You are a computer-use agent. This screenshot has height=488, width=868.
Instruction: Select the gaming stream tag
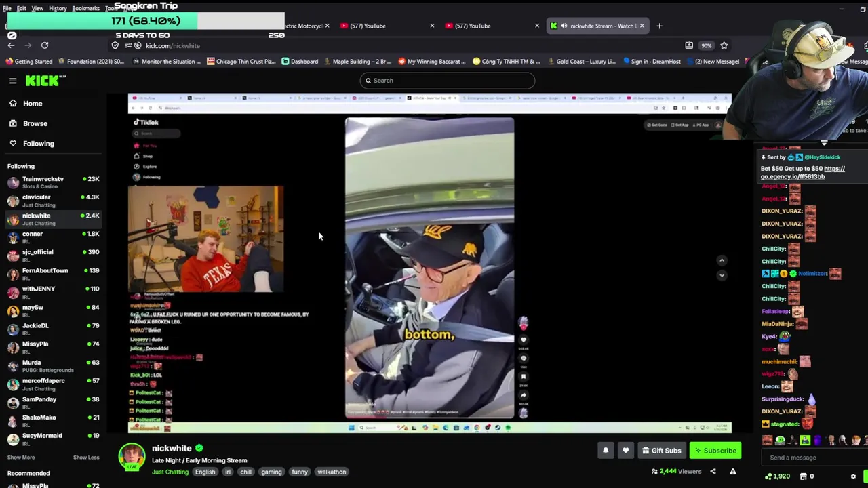[x=271, y=472]
